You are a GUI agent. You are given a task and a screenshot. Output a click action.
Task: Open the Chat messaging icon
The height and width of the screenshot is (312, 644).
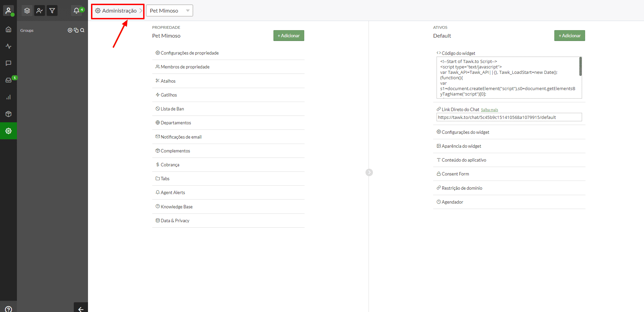[8, 63]
